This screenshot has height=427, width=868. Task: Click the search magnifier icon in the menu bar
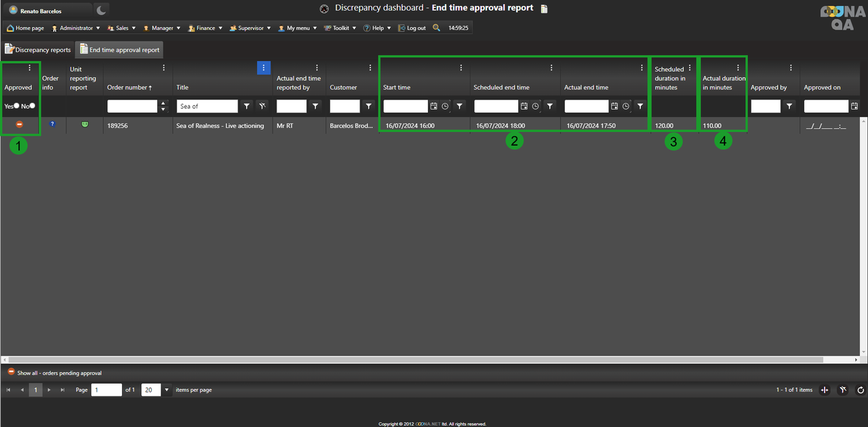436,28
